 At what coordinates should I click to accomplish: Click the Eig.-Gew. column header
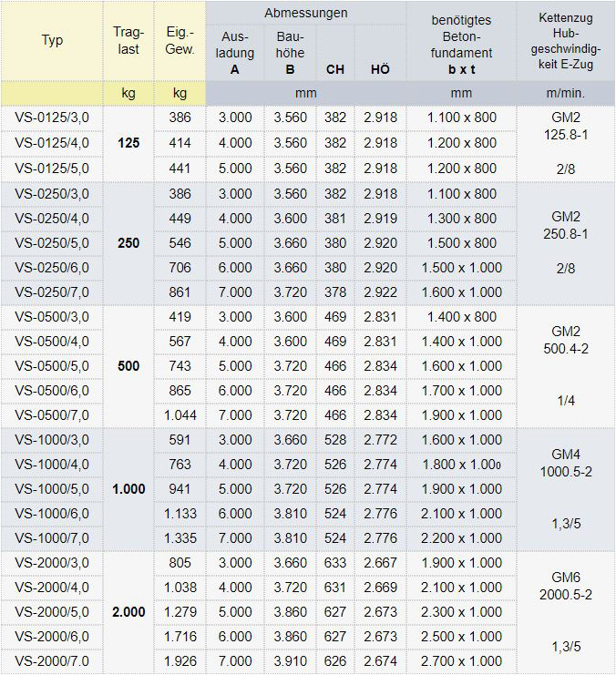180,41
